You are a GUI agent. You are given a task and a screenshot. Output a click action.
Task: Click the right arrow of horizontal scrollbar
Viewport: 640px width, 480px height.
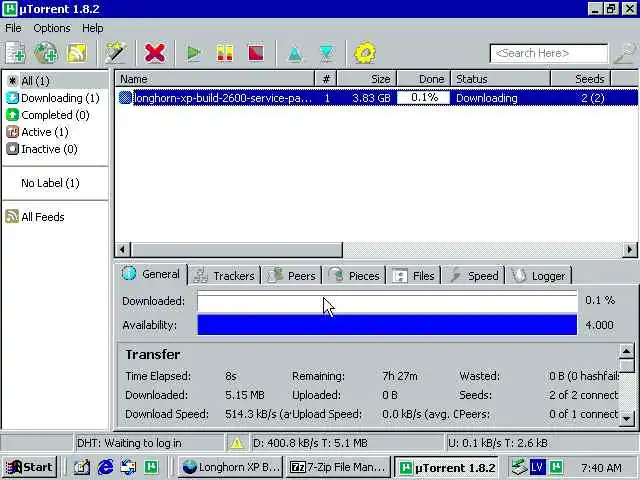[630, 249]
